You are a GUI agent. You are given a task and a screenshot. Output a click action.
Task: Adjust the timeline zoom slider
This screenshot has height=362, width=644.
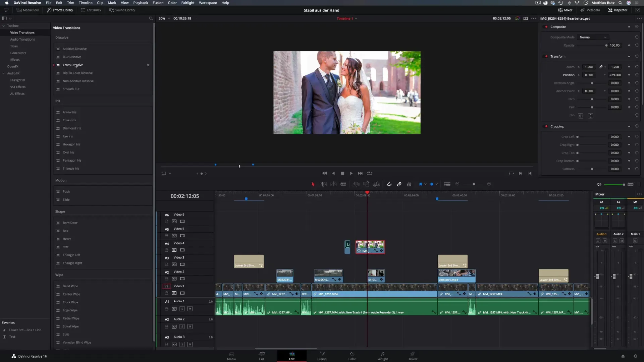(474, 184)
